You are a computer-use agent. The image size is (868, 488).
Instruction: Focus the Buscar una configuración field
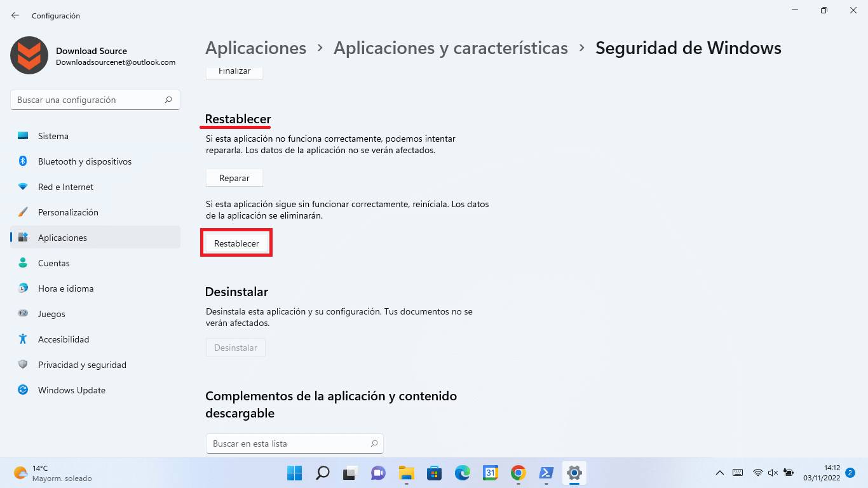point(95,100)
